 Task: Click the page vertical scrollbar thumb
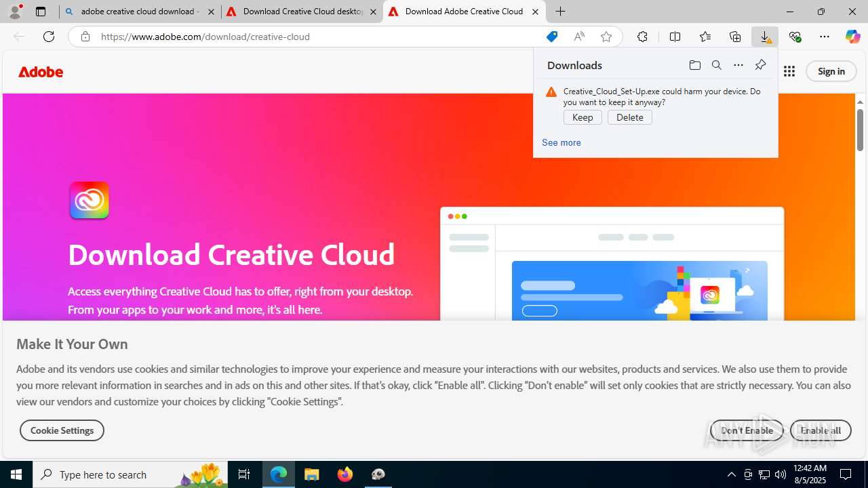click(x=860, y=129)
